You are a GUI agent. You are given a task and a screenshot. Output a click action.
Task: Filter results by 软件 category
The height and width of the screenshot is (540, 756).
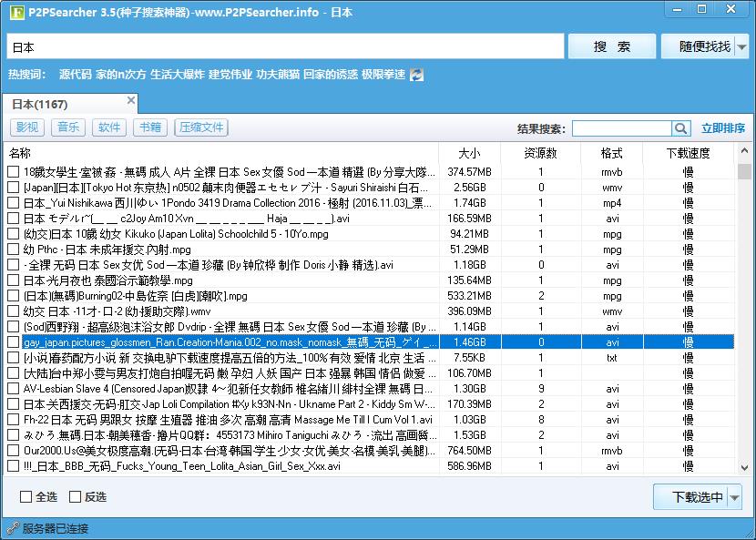click(x=109, y=127)
